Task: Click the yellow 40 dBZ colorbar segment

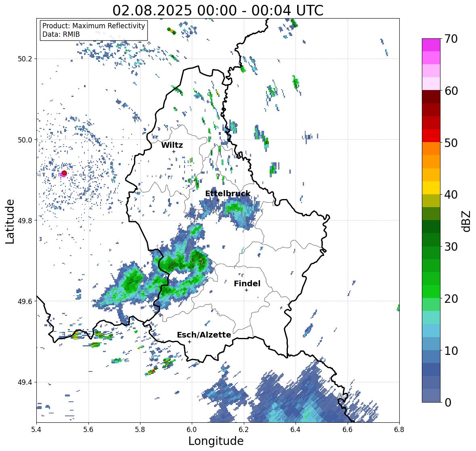Action: pyautogui.click(x=431, y=188)
